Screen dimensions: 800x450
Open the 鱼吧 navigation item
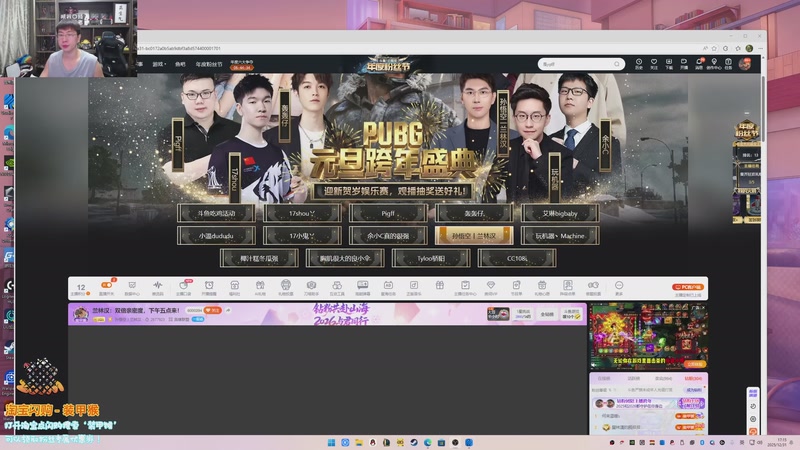coord(180,64)
